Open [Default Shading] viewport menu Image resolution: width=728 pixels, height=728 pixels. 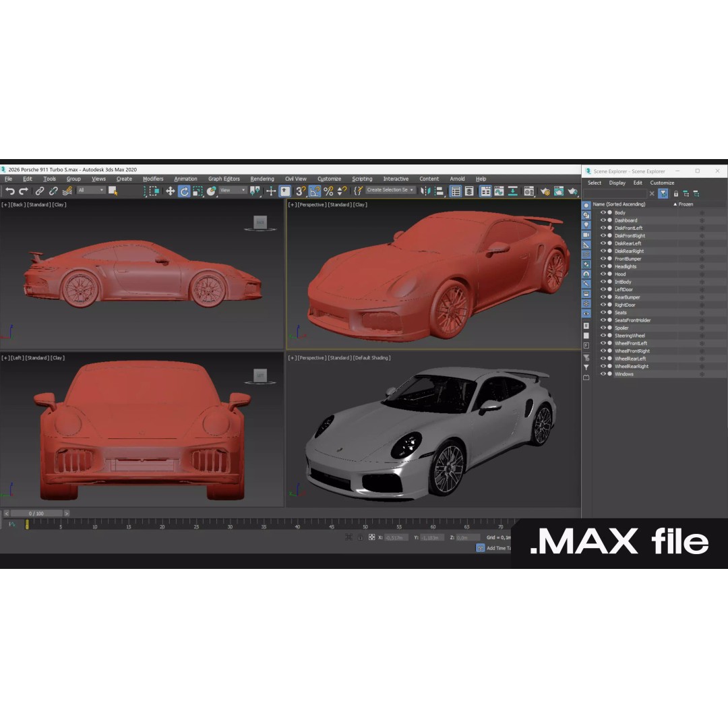(x=372, y=358)
